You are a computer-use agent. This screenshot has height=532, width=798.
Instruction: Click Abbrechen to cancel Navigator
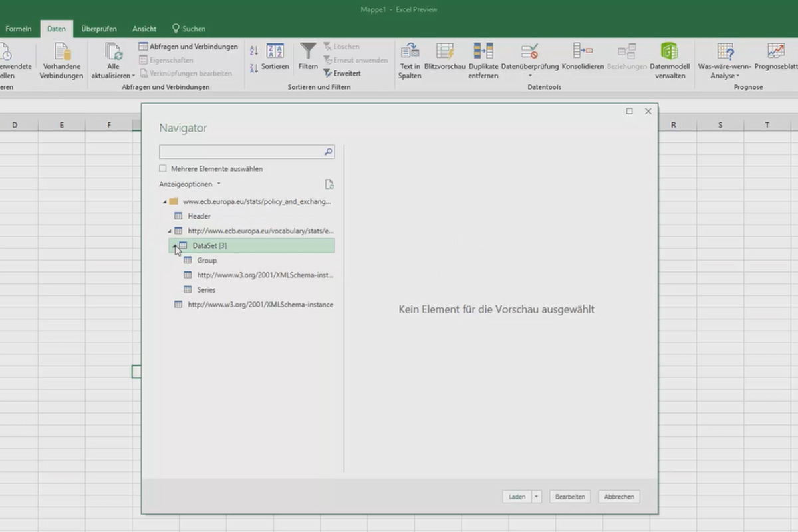(619, 497)
